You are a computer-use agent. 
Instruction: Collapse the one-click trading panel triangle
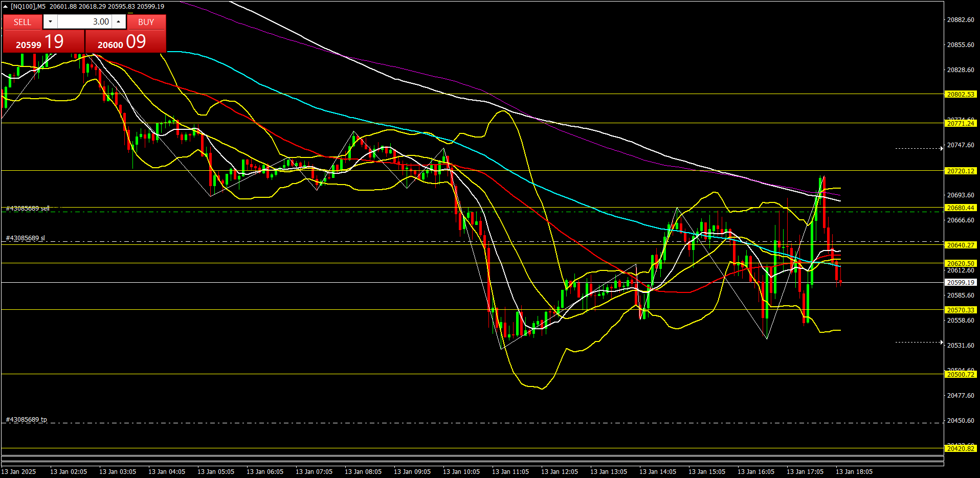(x=6, y=7)
